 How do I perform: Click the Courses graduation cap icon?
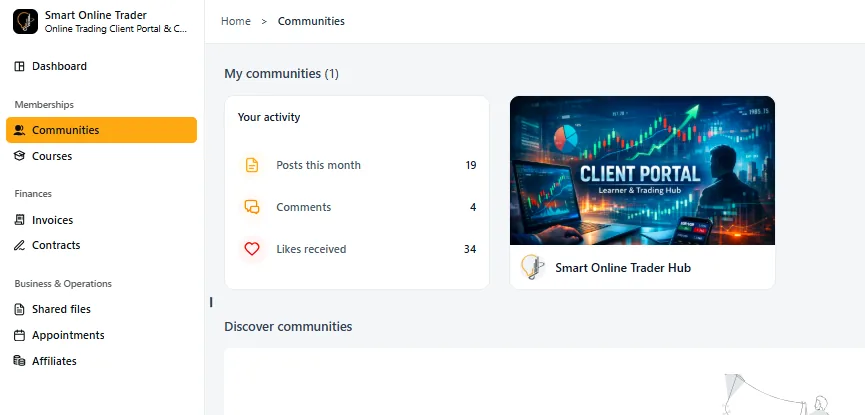click(19, 156)
